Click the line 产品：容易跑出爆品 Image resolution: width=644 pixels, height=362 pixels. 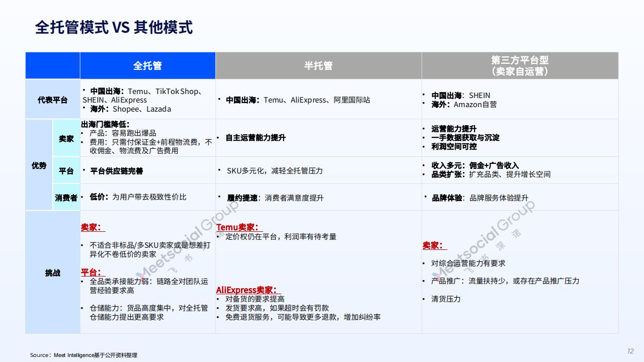pos(122,133)
